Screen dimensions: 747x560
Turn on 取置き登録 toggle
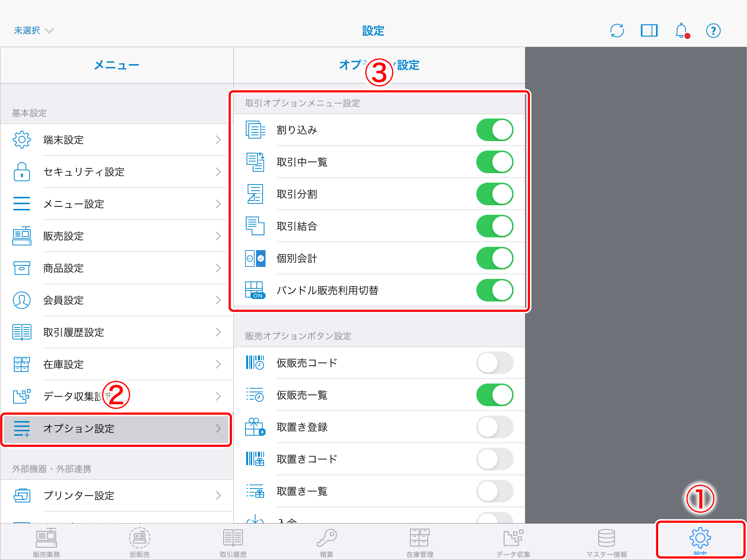(x=495, y=427)
